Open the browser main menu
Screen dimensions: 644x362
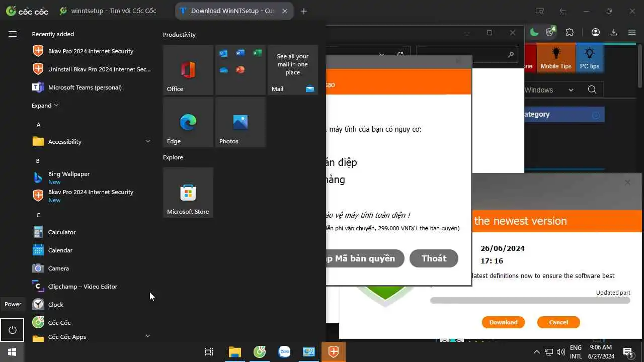click(632, 32)
